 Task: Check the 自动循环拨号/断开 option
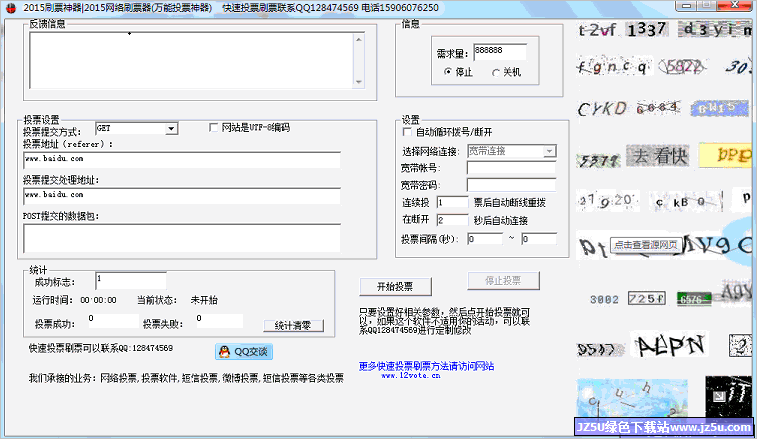pyautogui.click(x=407, y=132)
